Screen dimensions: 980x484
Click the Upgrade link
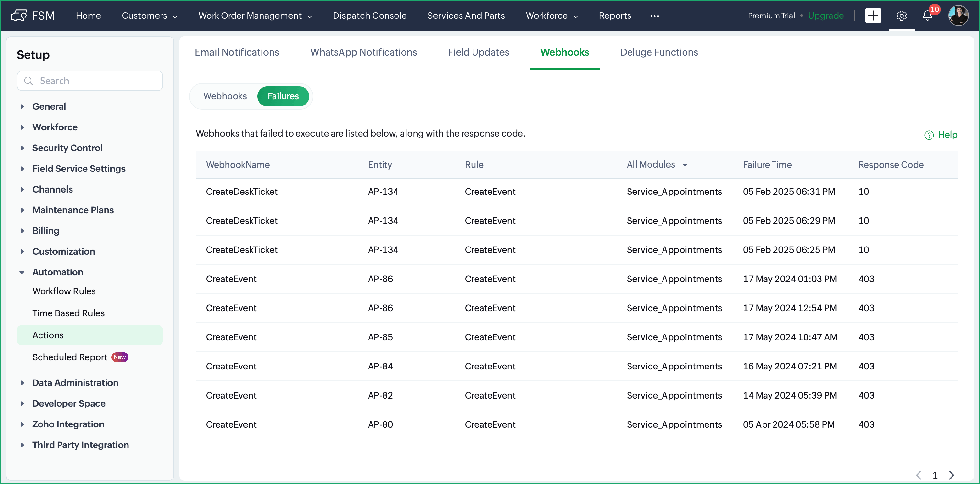[x=826, y=16]
